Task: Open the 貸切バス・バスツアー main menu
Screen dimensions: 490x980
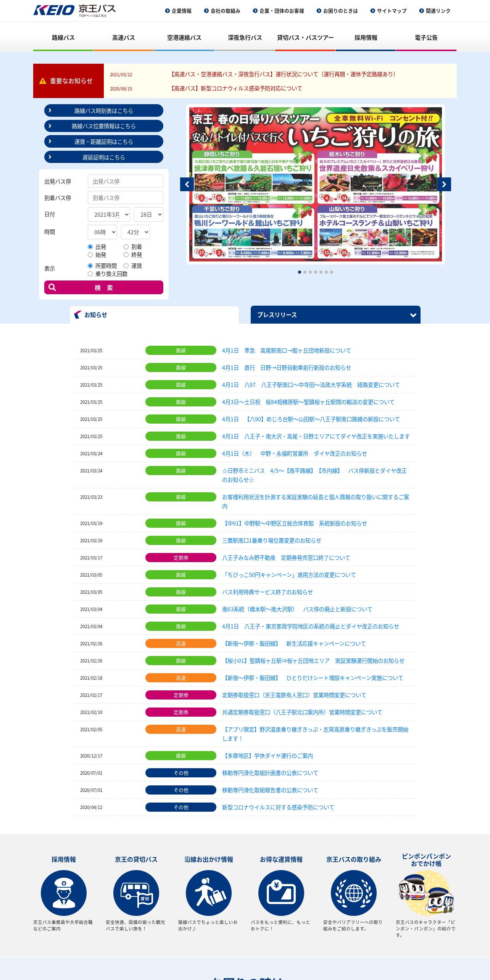Action: pyautogui.click(x=305, y=37)
